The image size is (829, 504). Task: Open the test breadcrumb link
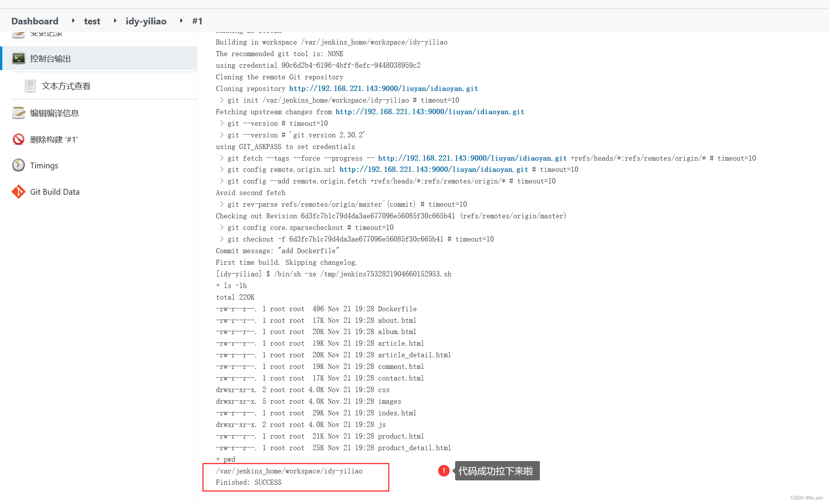[x=92, y=21]
